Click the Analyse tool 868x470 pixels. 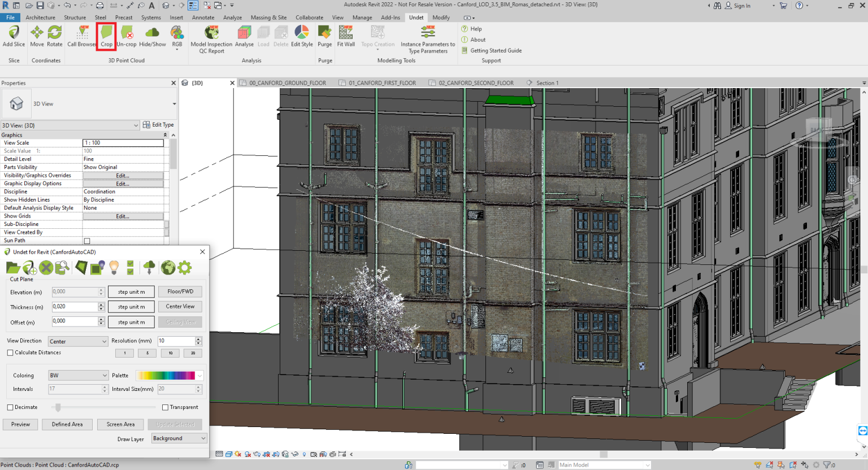pos(244,36)
